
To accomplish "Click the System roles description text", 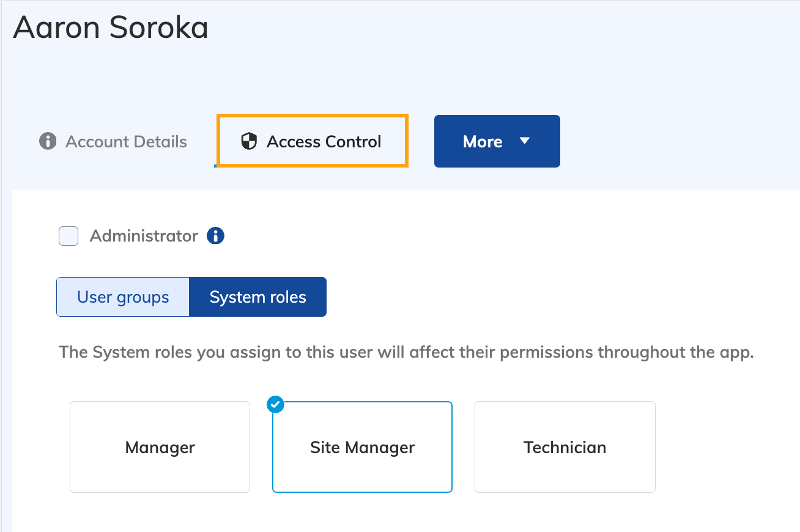I will coord(406,352).
